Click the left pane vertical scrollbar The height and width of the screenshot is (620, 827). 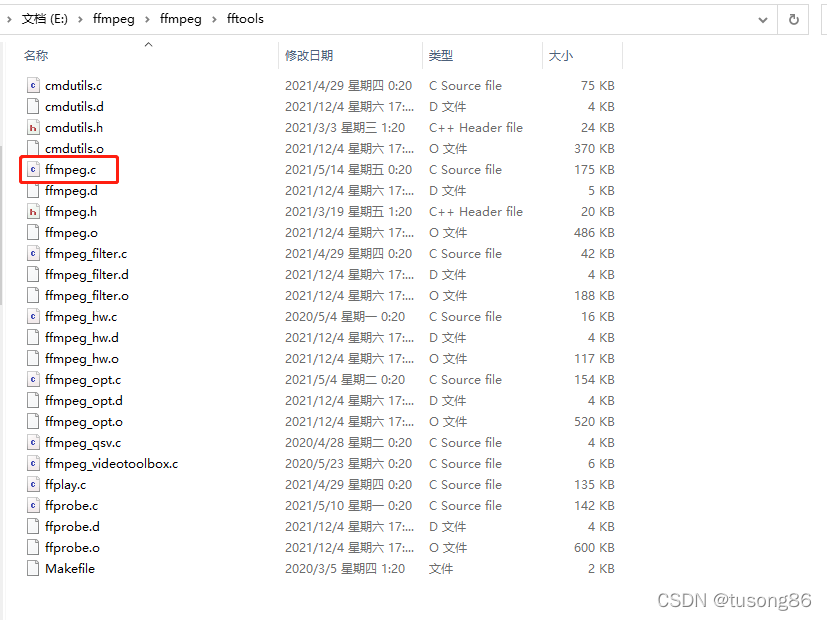(2, 225)
